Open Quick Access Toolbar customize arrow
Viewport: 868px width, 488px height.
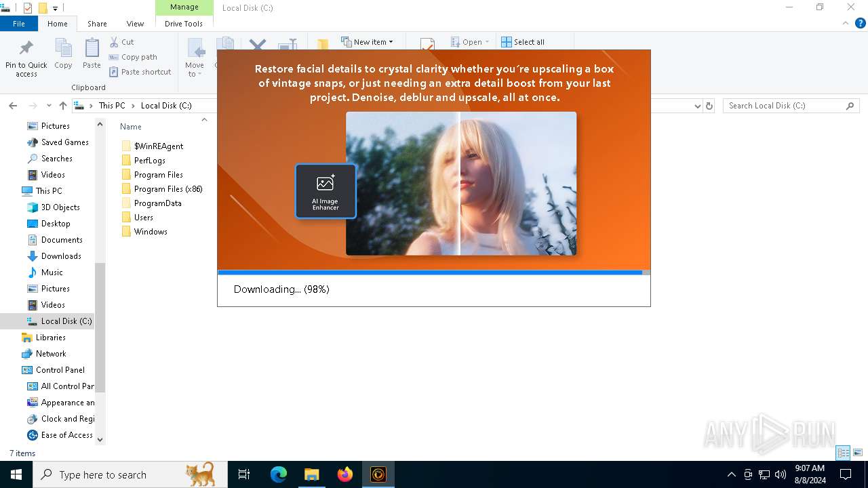point(56,8)
